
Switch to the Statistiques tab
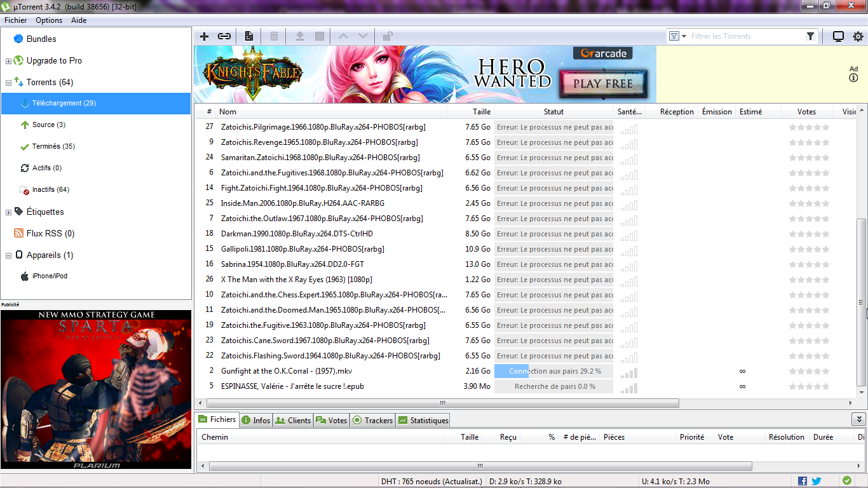pos(423,420)
